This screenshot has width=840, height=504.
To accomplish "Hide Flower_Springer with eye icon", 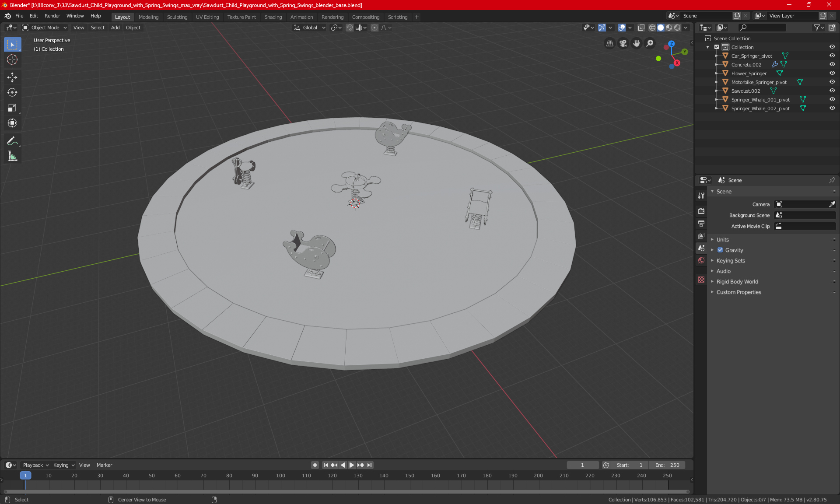I will pyautogui.click(x=832, y=73).
